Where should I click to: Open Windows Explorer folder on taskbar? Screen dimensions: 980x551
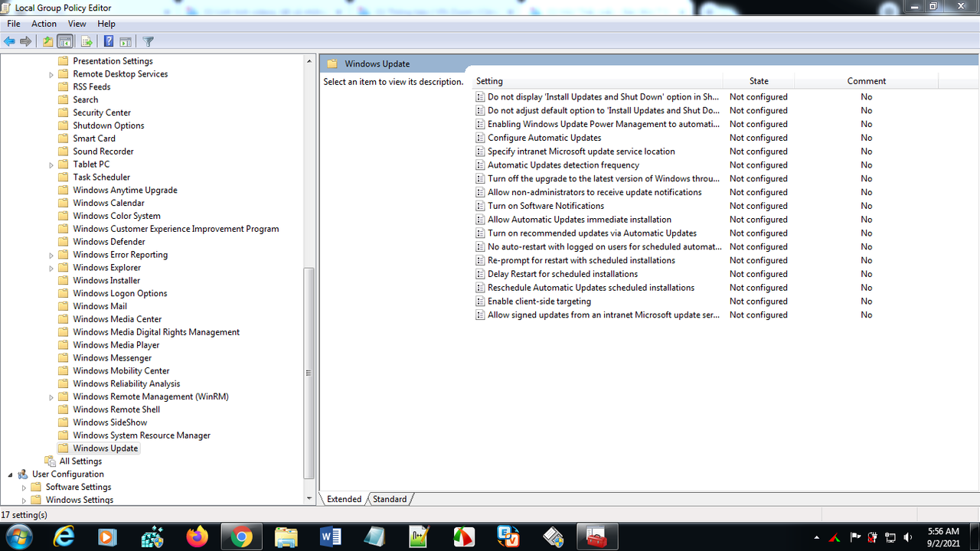(x=286, y=537)
